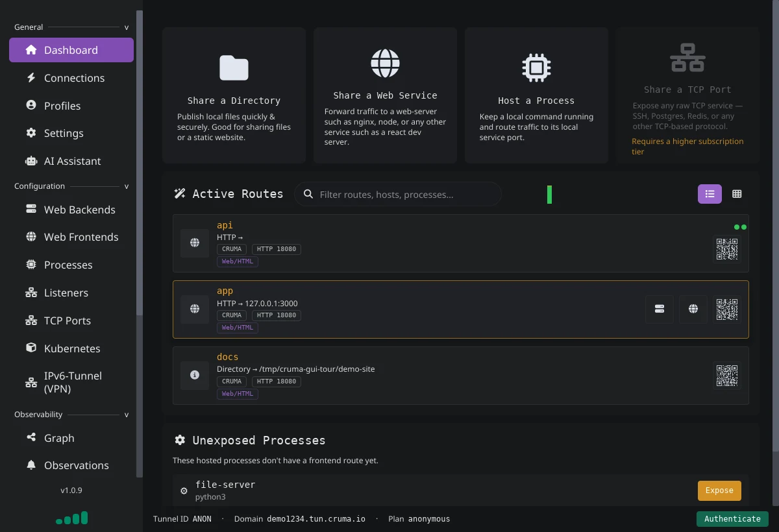
Task: Click the HTTP 18080 badge on app route
Action: point(277,315)
